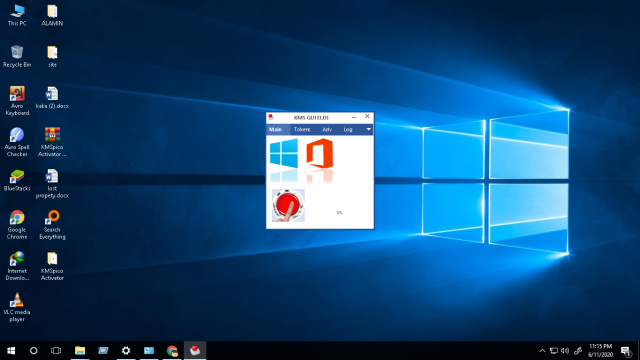Select the kaka (2).docx file

(x=52, y=98)
